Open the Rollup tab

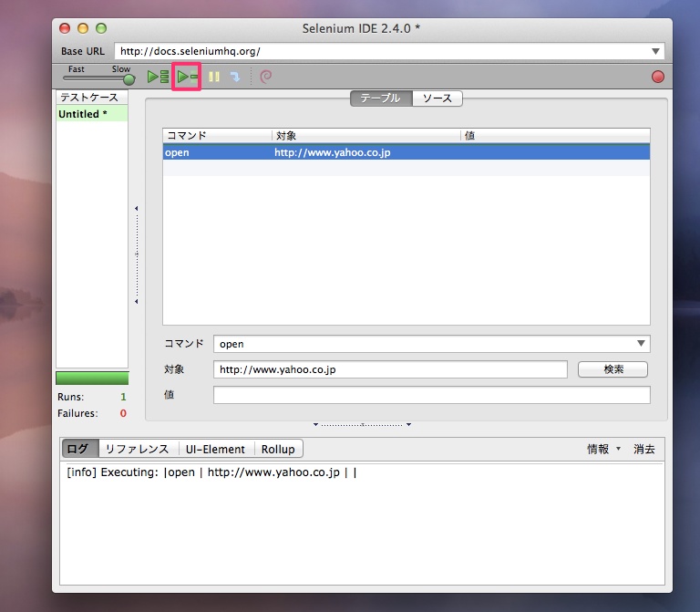[279, 449]
